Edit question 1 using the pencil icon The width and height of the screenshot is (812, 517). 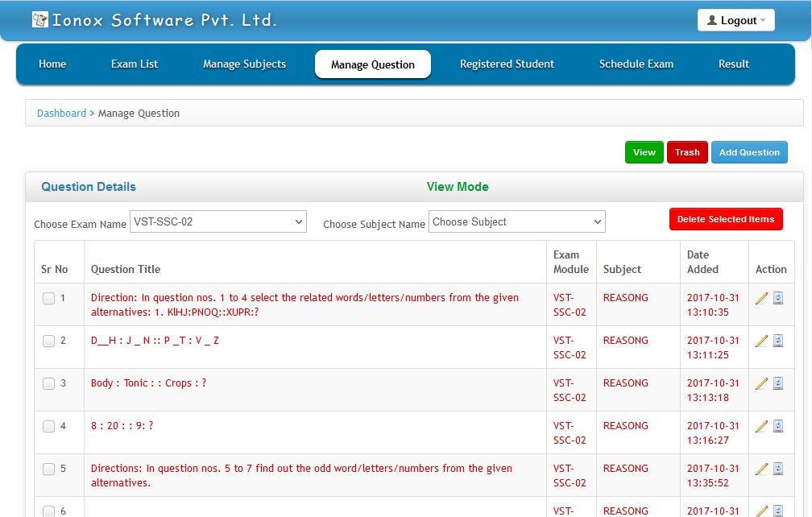(760, 297)
